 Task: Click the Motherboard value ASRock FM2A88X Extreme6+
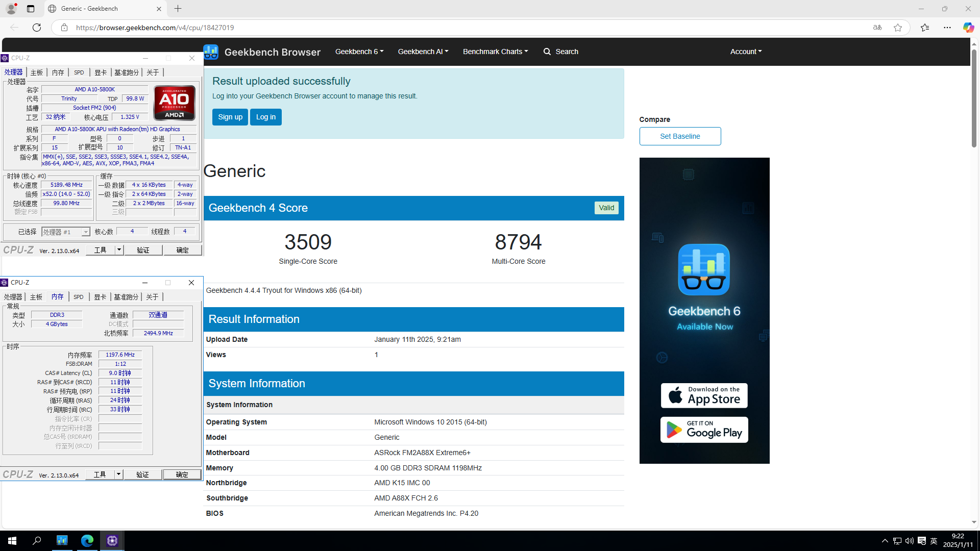click(422, 453)
